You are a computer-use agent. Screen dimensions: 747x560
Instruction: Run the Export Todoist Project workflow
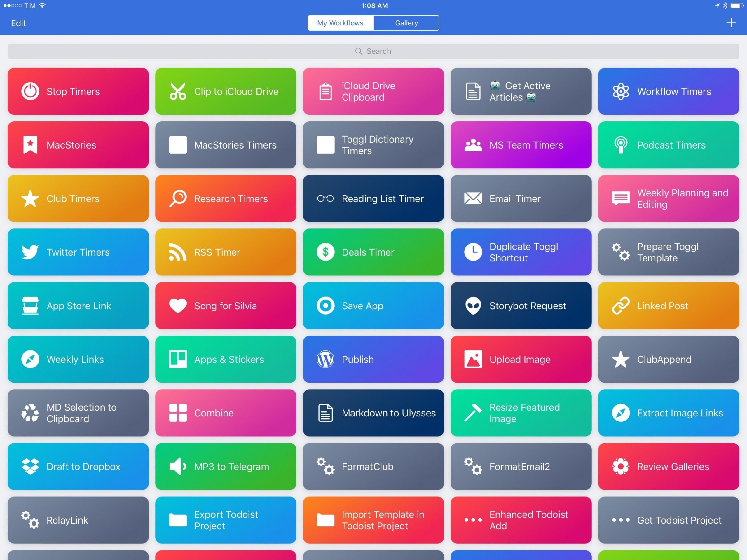tap(226, 520)
